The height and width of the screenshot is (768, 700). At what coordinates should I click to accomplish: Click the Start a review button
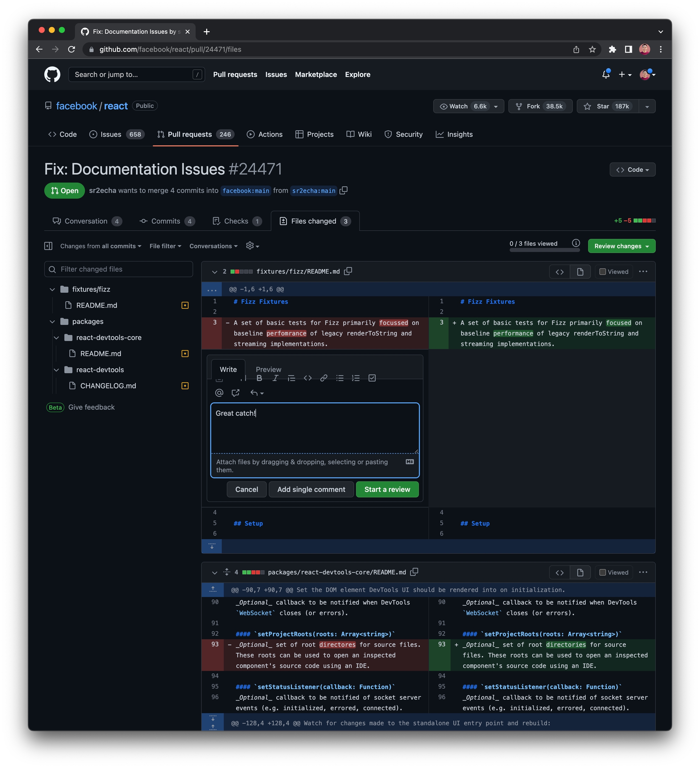point(387,490)
